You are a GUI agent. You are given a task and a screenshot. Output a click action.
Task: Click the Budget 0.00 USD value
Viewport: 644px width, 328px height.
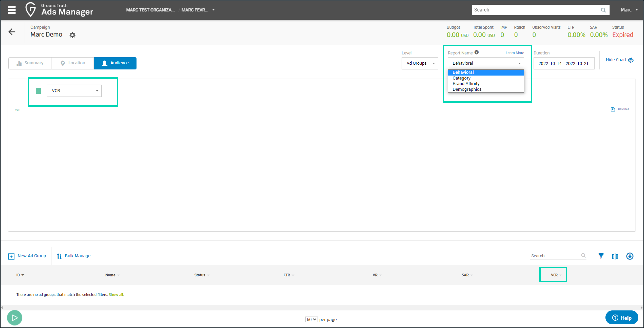click(x=457, y=35)
